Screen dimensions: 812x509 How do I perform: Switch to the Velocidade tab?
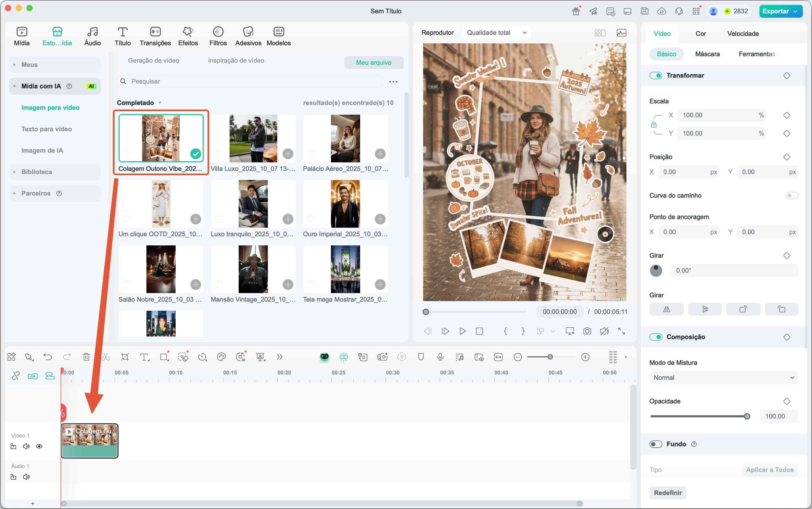click(743, 34)
